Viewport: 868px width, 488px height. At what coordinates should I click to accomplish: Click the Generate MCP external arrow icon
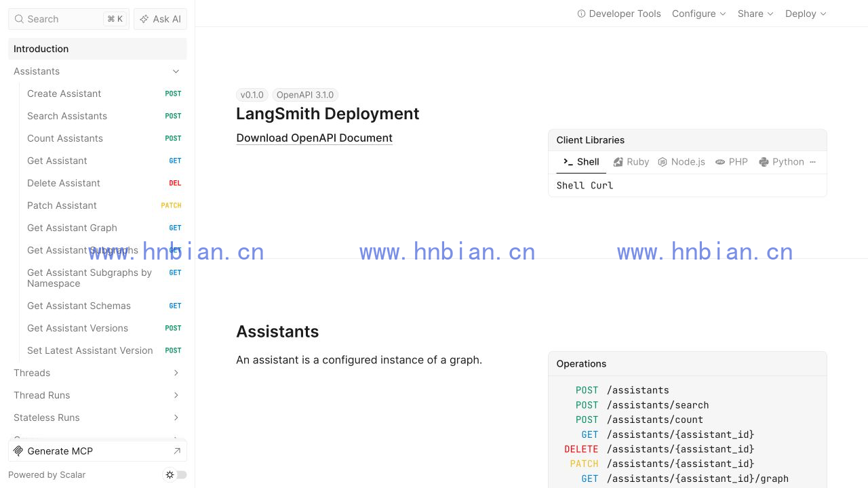tap(177, 451)
